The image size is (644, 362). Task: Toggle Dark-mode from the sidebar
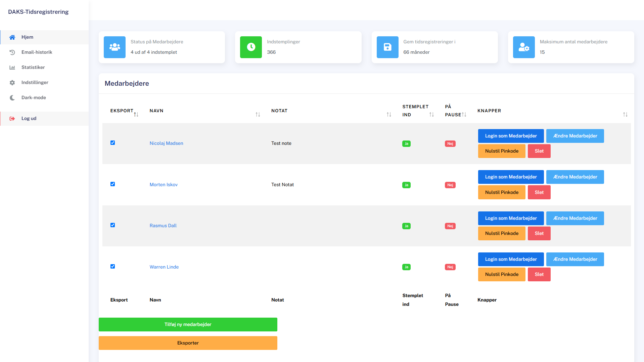(x=44, y=98)
